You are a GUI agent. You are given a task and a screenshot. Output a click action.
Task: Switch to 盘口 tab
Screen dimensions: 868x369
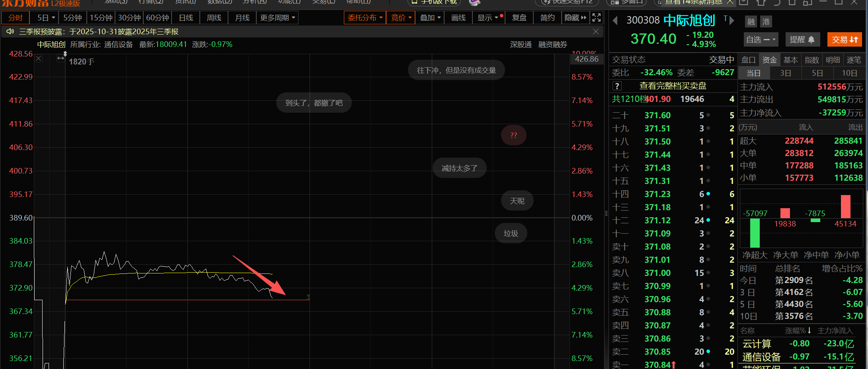[x=749, y=60]
